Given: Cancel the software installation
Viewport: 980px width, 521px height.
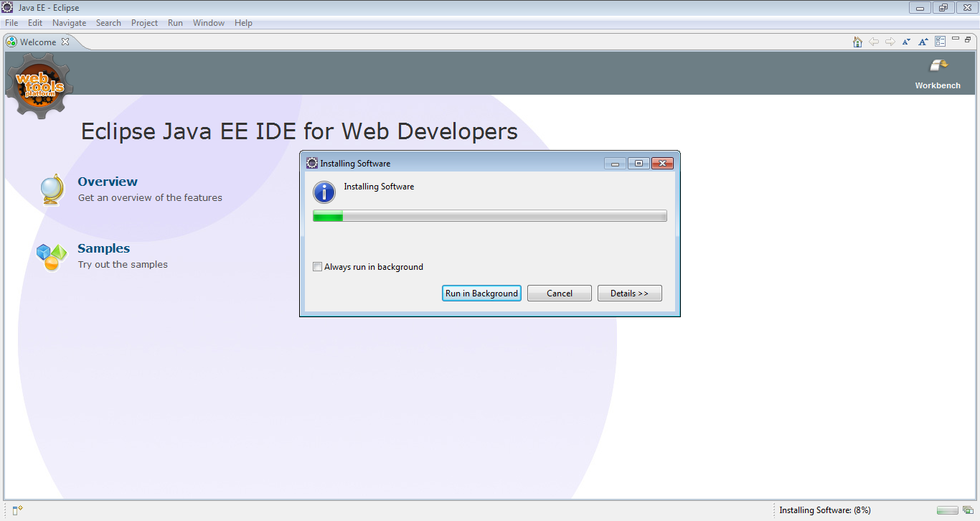Looking at the screenshot, I should 559,293.
